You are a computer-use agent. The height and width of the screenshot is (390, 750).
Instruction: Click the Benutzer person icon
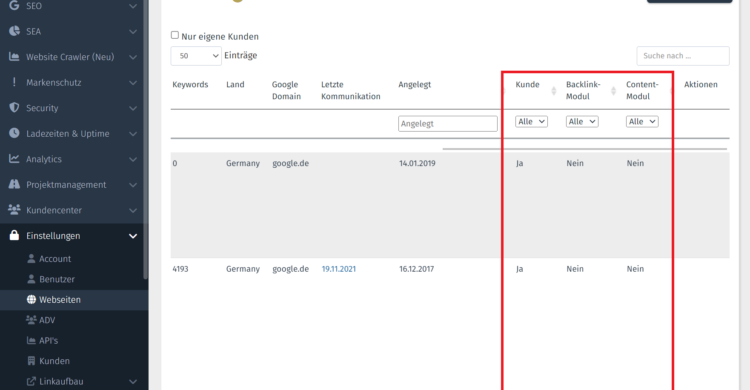coord(31,279)
